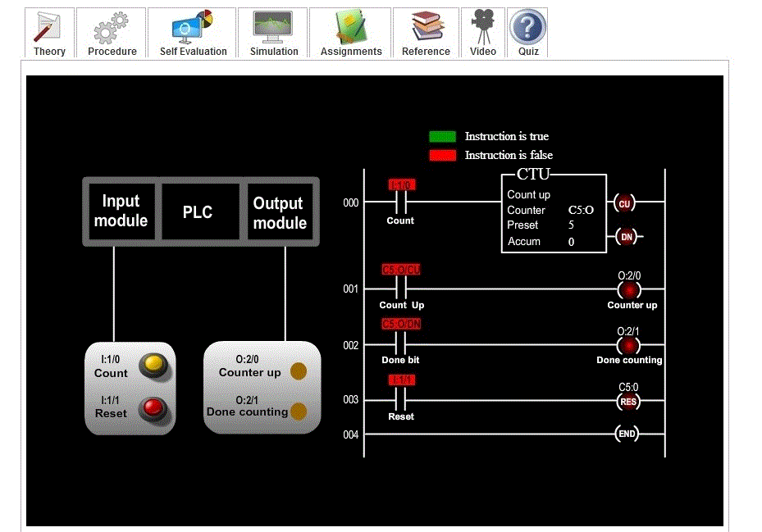Open the Theory tab

[49, 33]
